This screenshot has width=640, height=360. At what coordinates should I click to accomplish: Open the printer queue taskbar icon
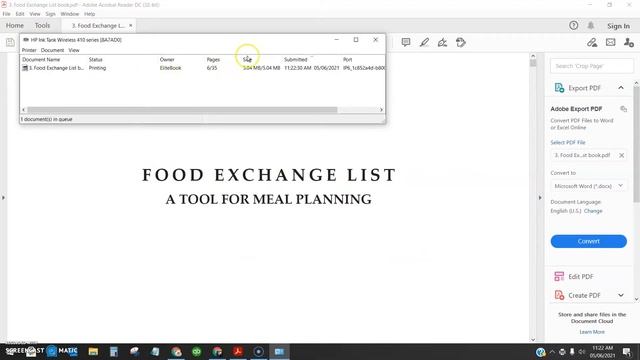pos(279,351)
